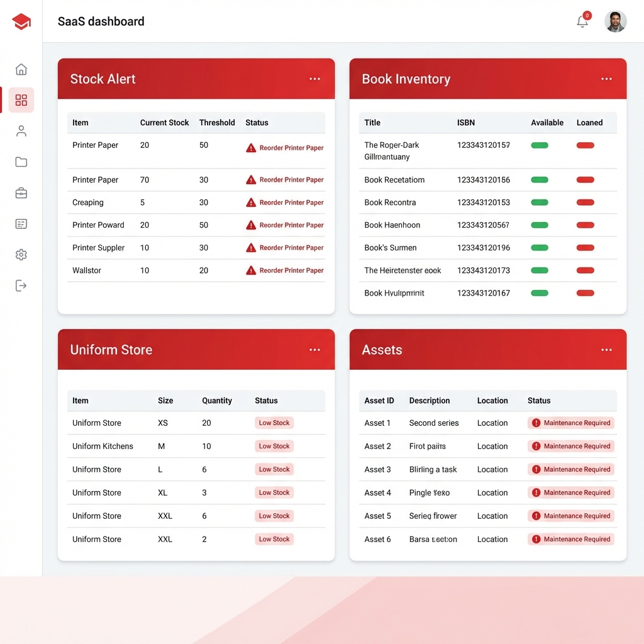Click the graduation cap logo

21,21
